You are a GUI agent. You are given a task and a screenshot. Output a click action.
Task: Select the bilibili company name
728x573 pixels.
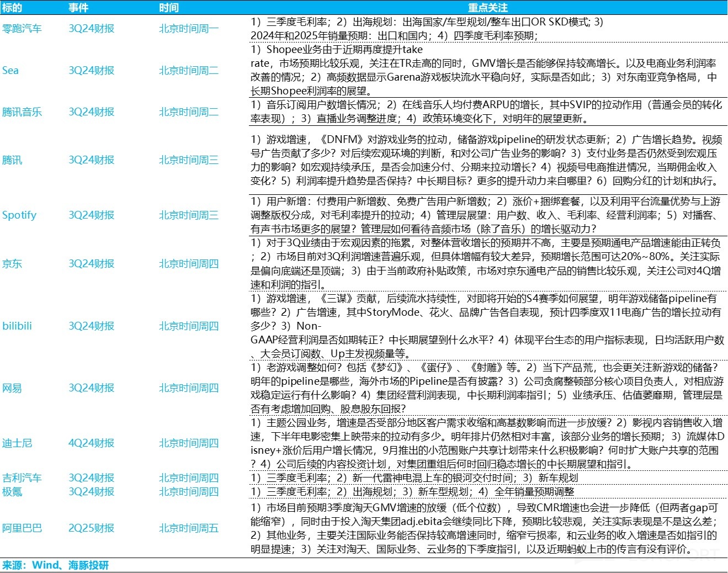point(17,326)
